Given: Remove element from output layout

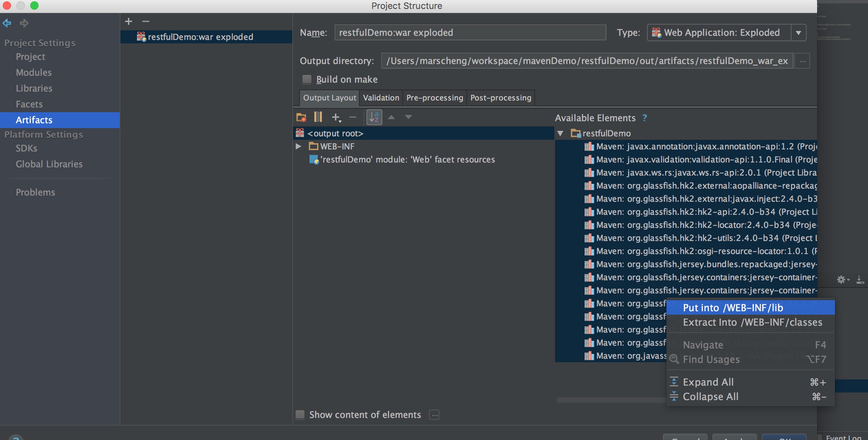Looking at the screenshot, I should (353, 117).
